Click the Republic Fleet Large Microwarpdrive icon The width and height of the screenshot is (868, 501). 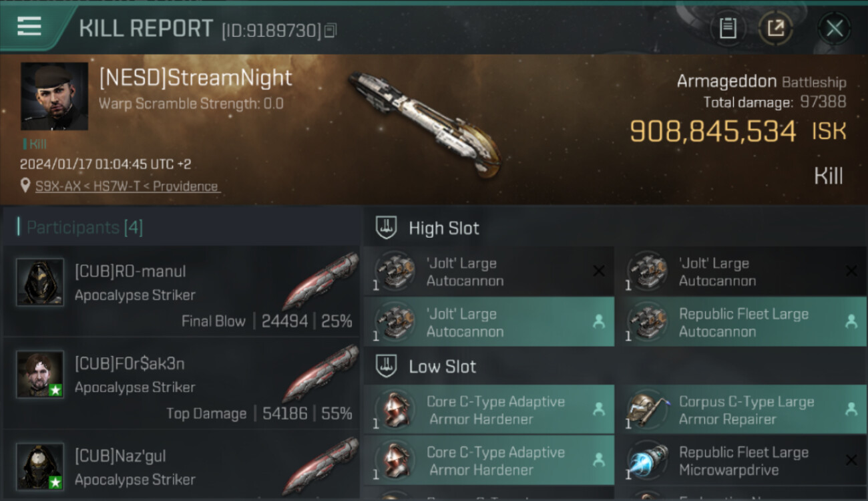click(x=647, y=461)
